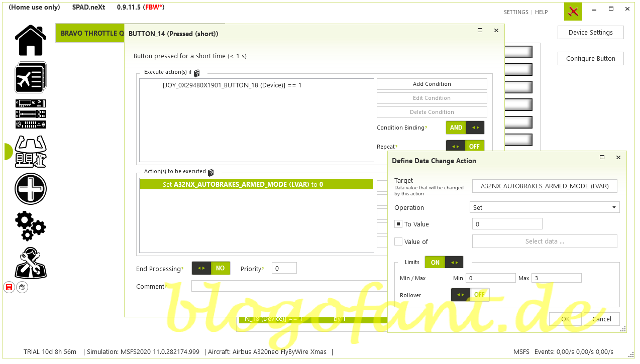Enable the Value of checkbox
This screenshot has height=364, width=640.
point(398,241)
